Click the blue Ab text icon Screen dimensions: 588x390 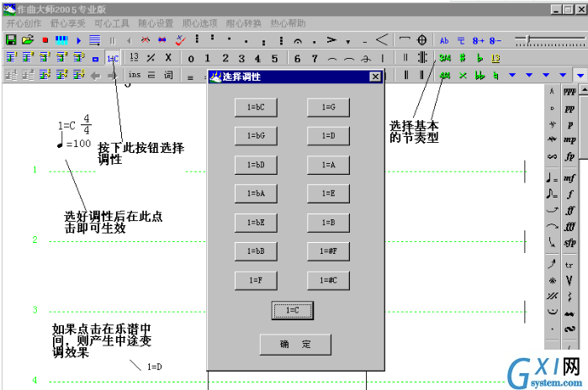pos(444,40)
